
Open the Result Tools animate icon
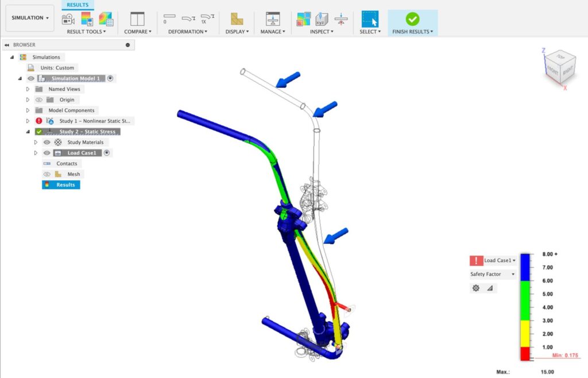click(x=67, y=19)
